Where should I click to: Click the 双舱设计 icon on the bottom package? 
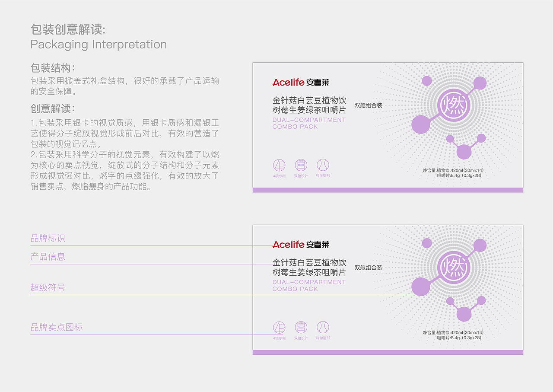(x=301, y=327)
